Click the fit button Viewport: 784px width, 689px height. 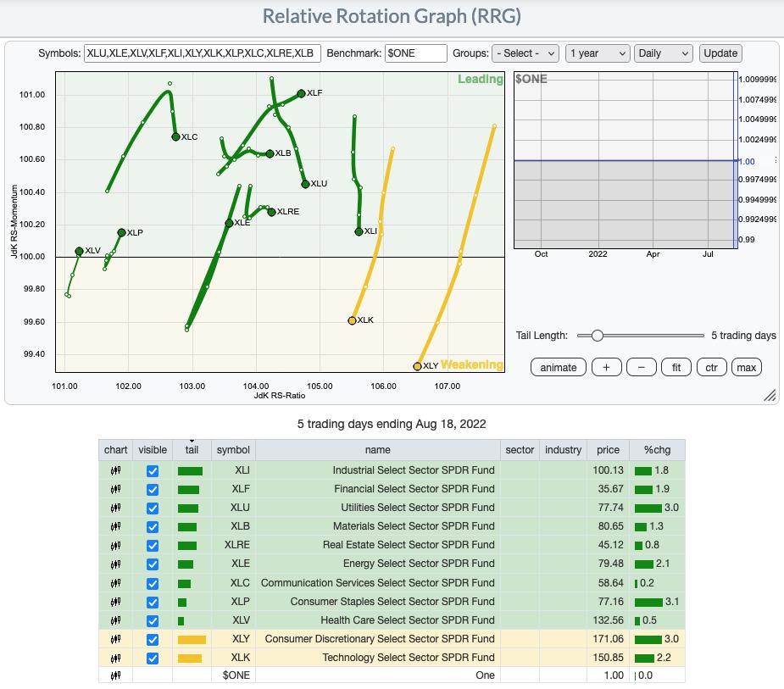[676, 368]
